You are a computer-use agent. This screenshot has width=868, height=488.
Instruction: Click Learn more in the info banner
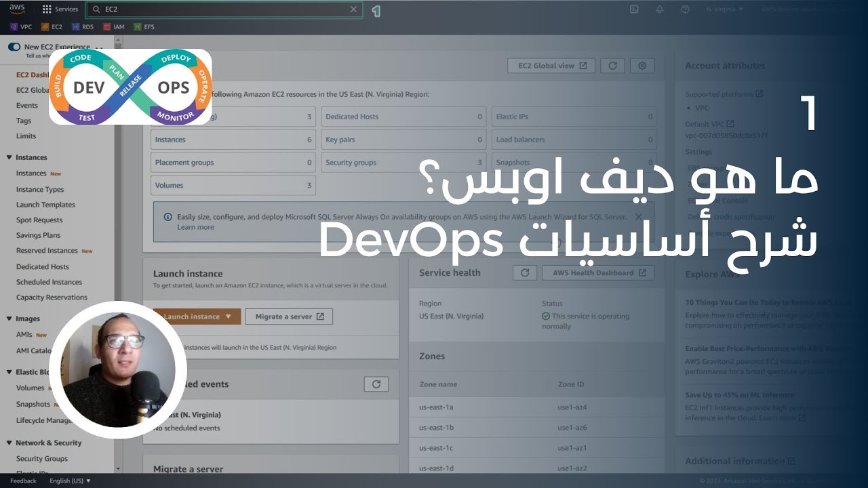point(195,227)
